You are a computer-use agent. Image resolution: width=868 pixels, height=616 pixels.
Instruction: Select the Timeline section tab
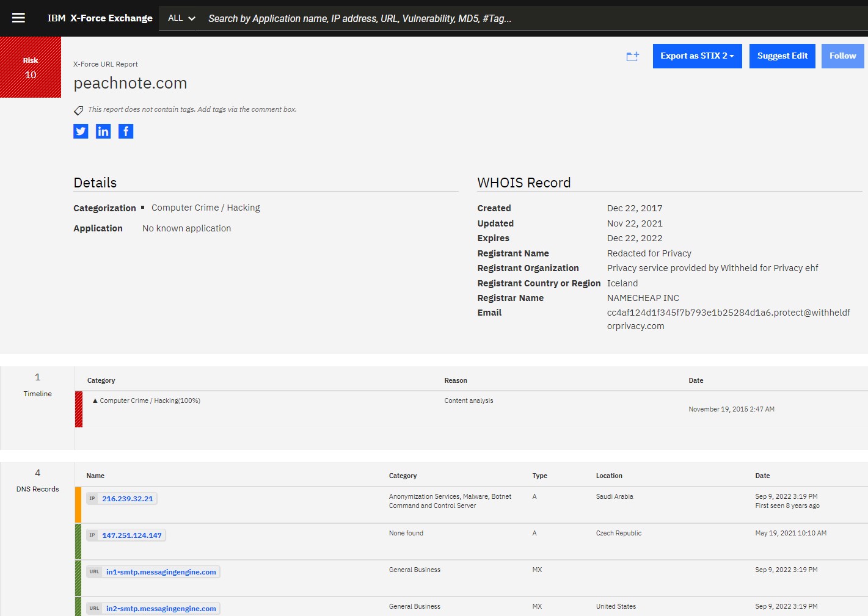click(x=37, y=386)
